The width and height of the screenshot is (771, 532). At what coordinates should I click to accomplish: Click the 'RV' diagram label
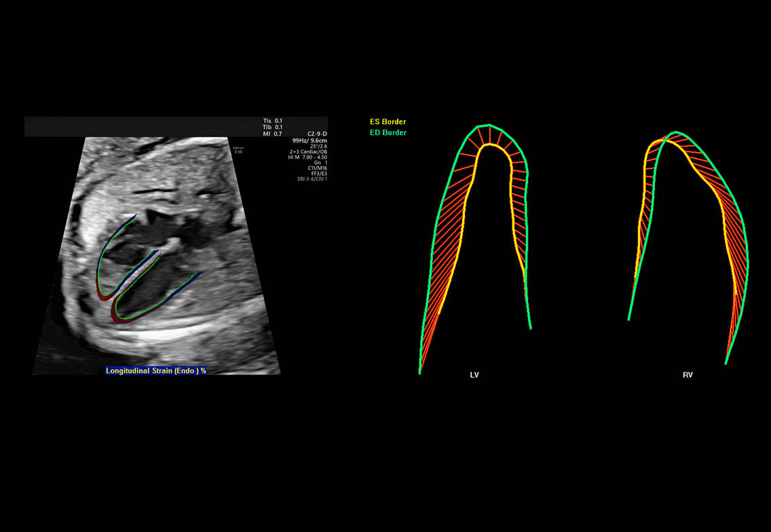click(688, 375)
